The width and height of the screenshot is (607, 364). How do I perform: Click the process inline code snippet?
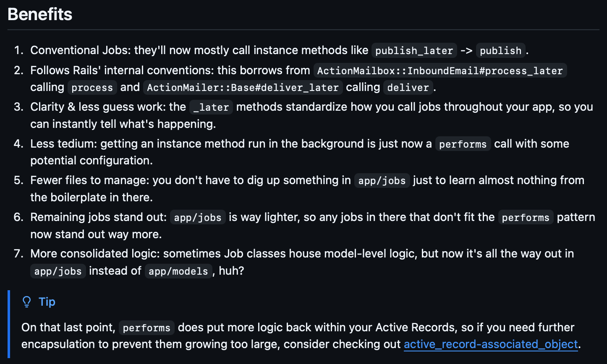point(92,88)
